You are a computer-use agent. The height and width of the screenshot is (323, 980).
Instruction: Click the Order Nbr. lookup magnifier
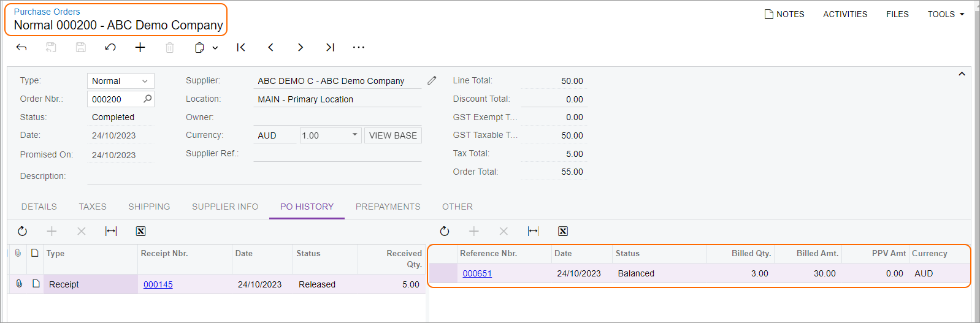(147, 99)
